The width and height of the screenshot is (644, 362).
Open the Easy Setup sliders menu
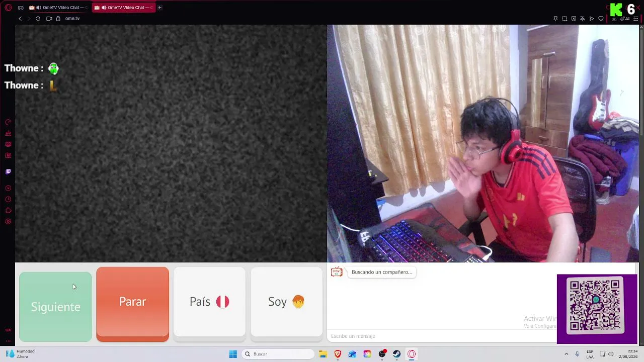636,19
